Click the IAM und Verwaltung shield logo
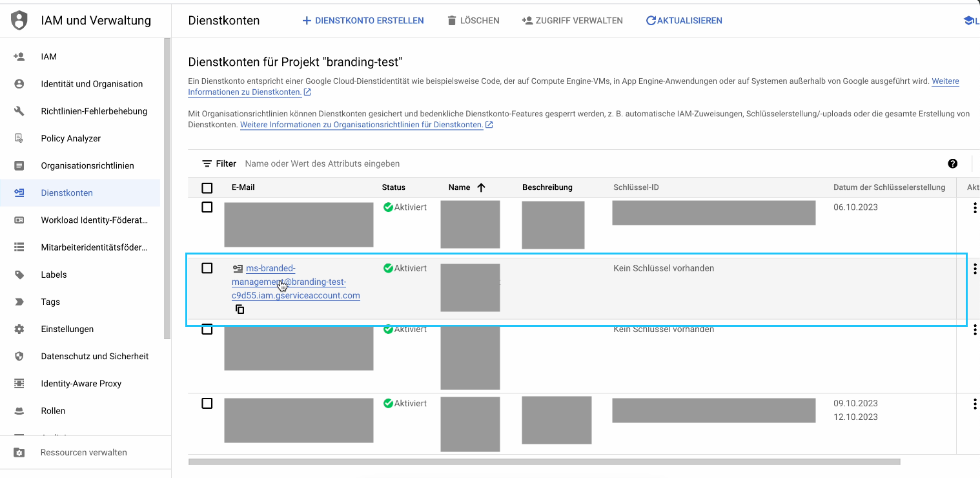980x478 pixels. [19, 21]
